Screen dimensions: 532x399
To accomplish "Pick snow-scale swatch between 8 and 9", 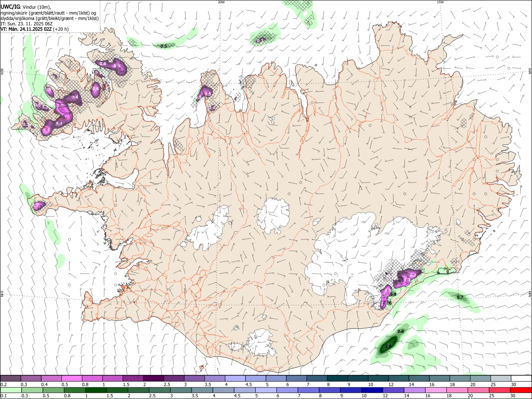I will pos(337,378).
